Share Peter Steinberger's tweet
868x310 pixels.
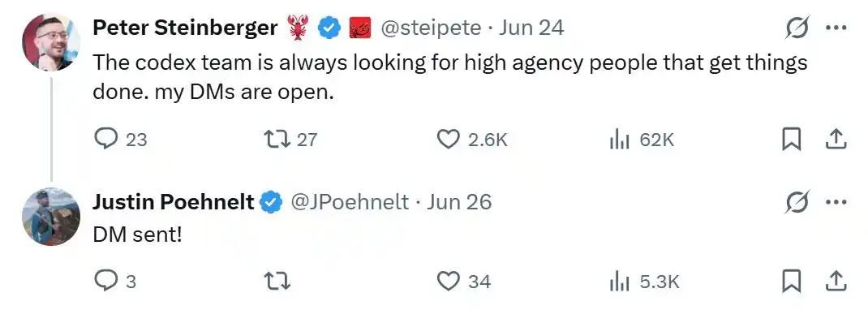[x=836, y=140]
